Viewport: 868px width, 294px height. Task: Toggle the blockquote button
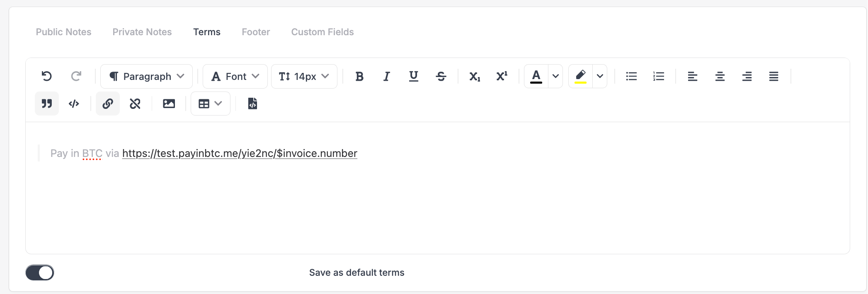[x=47, y=104]
